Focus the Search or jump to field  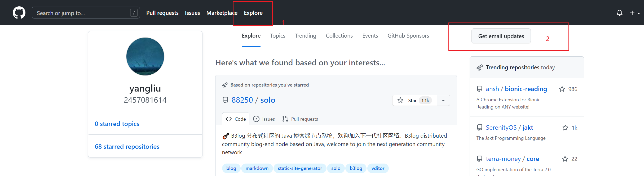(86, 13)
